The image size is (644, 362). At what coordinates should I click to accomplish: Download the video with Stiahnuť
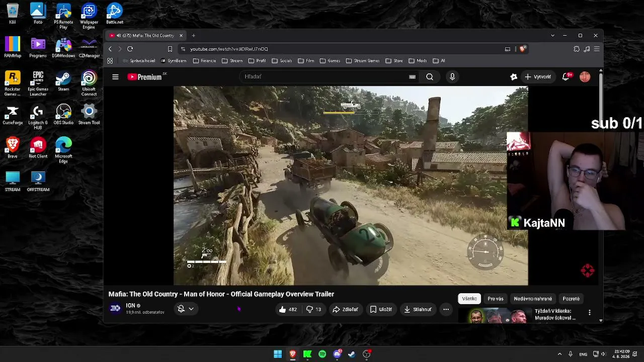pos(418,309)
